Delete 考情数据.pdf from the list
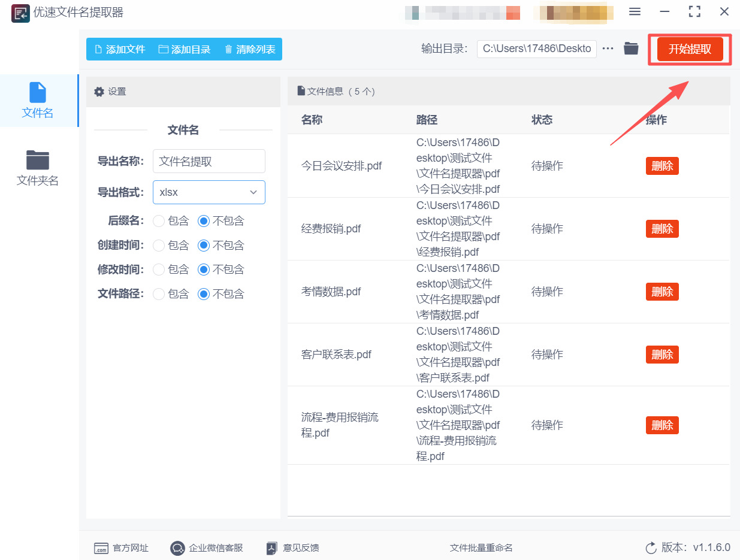Viewport: 740px width, 560px height. click(x=662, y=292)
